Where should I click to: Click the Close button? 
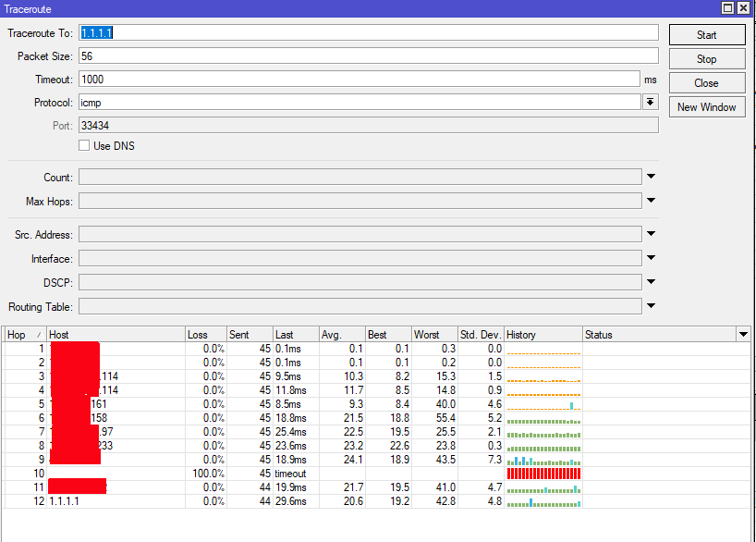707,83
